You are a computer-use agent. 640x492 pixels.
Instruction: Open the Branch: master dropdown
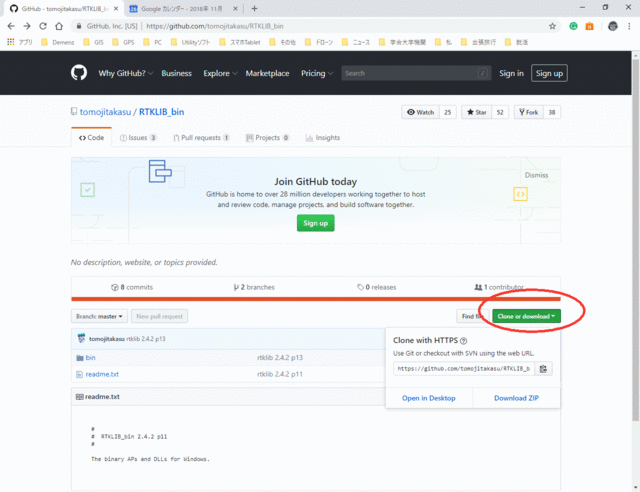pyautogui.click(x=99, y=316)
